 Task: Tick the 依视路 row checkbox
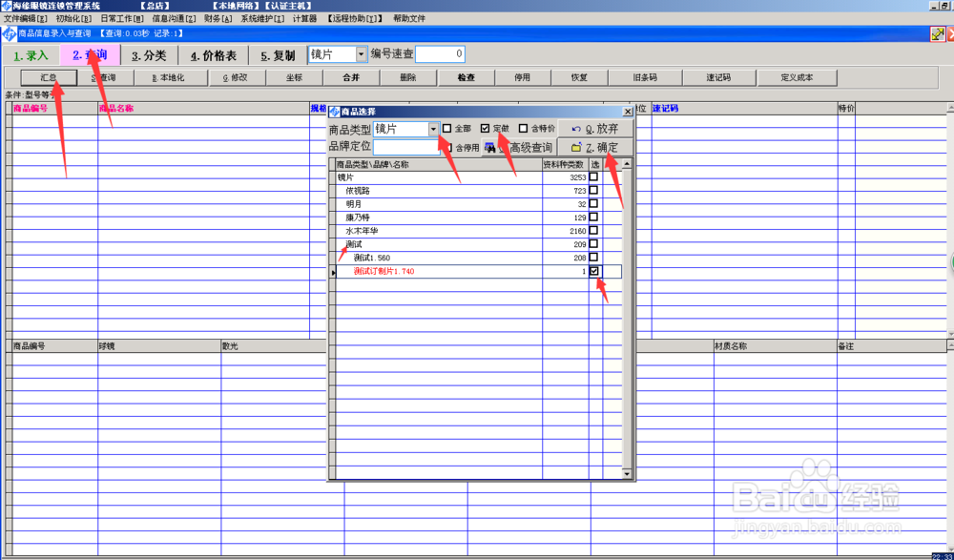pyautogui.click(x=593, y=191)
